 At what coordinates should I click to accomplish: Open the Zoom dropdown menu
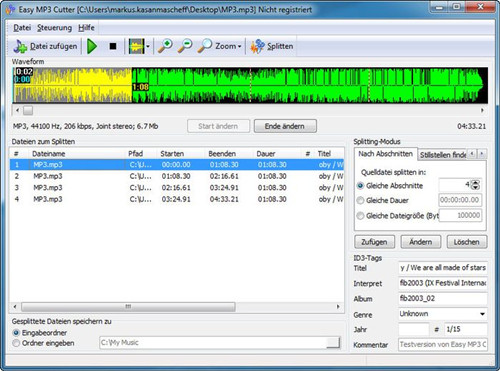[x=219, y=46]
